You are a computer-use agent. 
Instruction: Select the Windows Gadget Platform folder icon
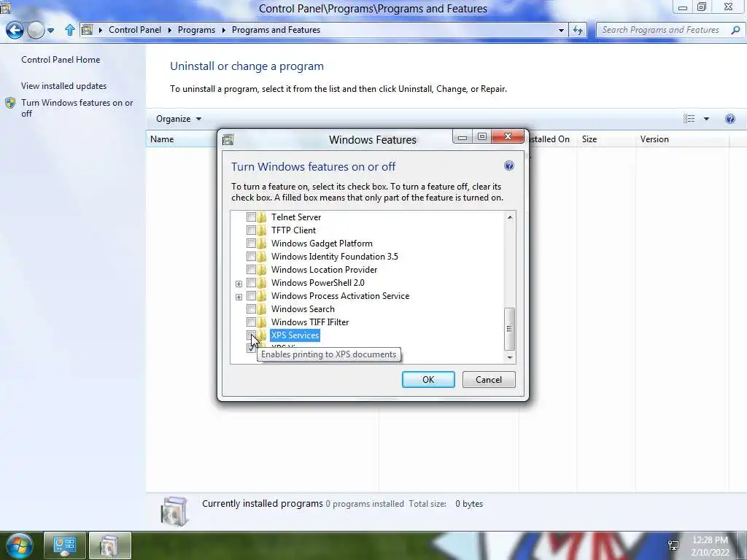point(262,244)
